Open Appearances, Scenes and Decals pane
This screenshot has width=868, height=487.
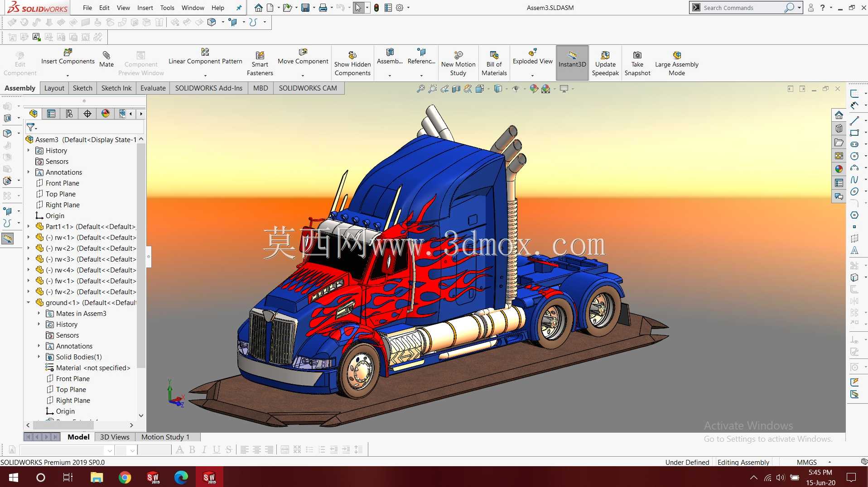pyautogui.click(x=839, y=169)
